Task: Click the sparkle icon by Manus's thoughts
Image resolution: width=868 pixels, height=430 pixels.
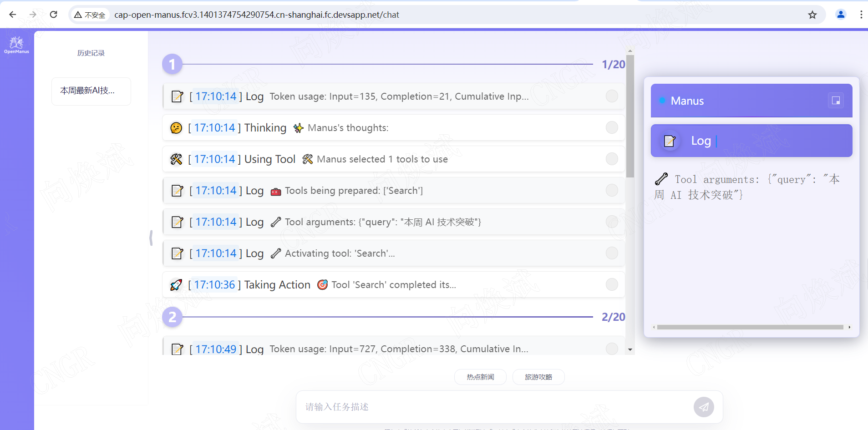Action: coord(298,128)
